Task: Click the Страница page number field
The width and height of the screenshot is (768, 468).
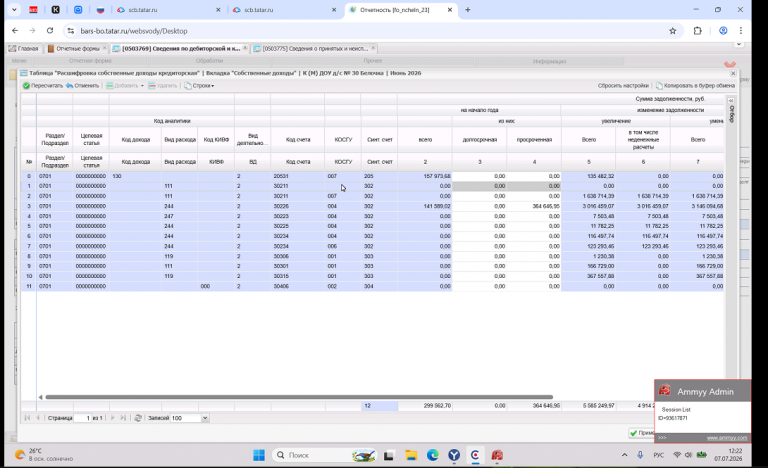Action: 83,418
